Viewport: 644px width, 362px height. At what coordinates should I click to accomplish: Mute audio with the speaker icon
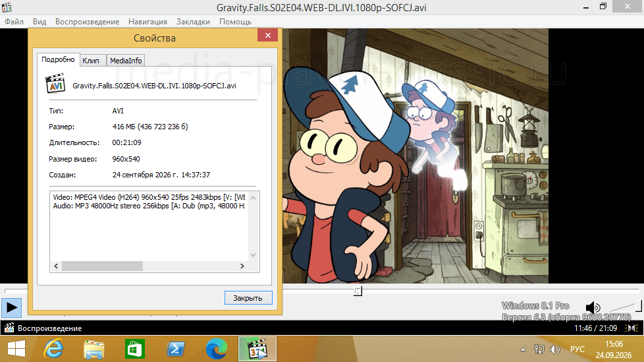[592, 307]
